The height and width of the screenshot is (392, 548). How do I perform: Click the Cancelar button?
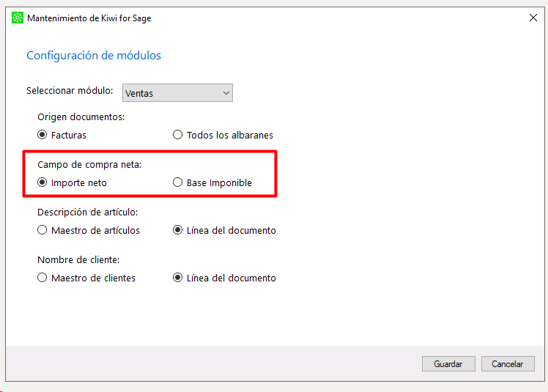(x=508, y=364)
